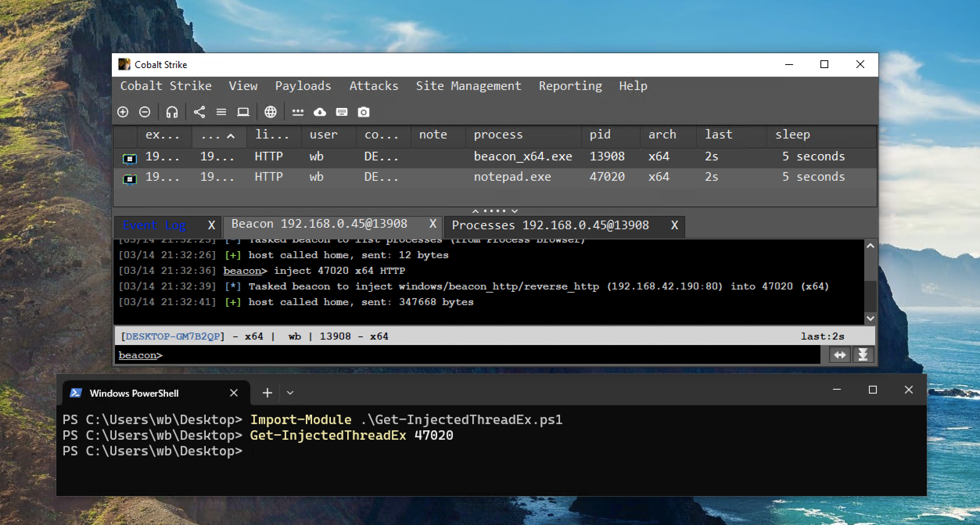Image resolution: width=980 pixels, height=525 pixels.
Task: Open screenshots via the camera icon
Action: pyautogui.click(x=364, y=112)
